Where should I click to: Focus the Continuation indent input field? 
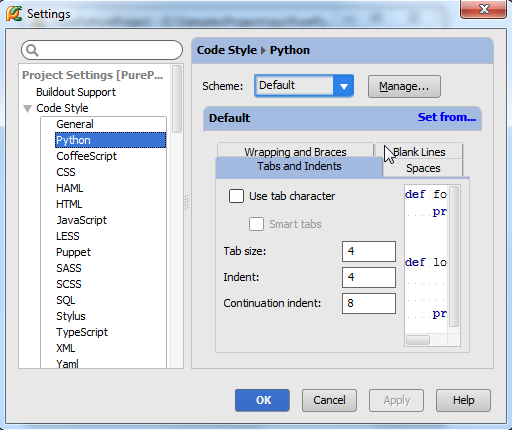point(369,303)
